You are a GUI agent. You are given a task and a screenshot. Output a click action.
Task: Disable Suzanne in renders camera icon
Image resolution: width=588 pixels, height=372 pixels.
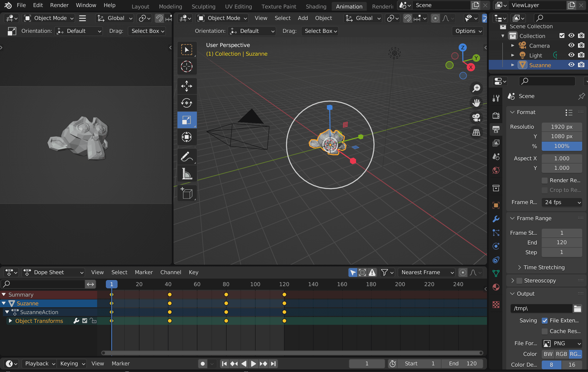pos(581,65)
